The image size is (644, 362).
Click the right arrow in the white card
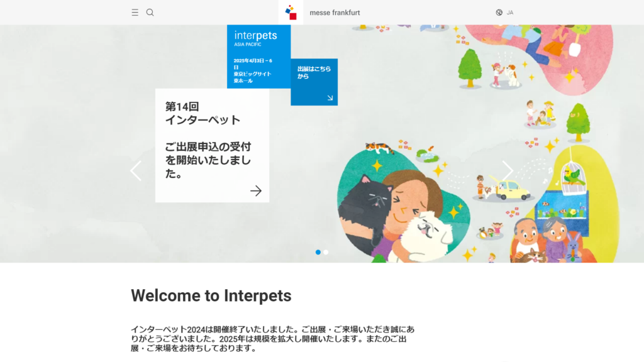click(255, 191)
